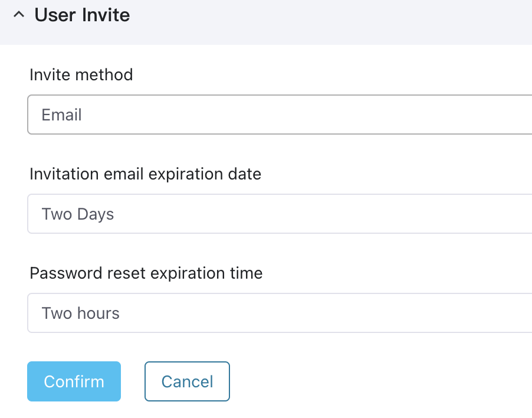The image size is (532, 418).
Task: Click the gray User Invite header bar
Action: [x=266, y=22]
